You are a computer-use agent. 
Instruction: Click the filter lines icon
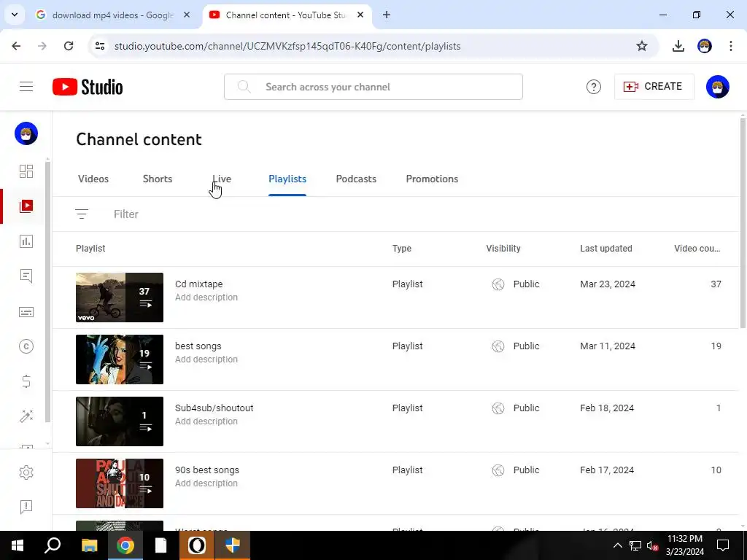point(82,214)
